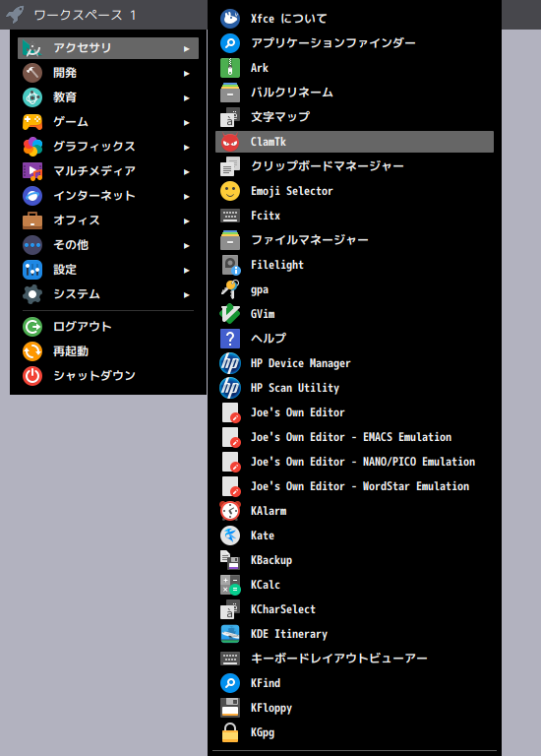
Task: Click the Emoji Selector smiley icon
Action: tap(230, 191)
